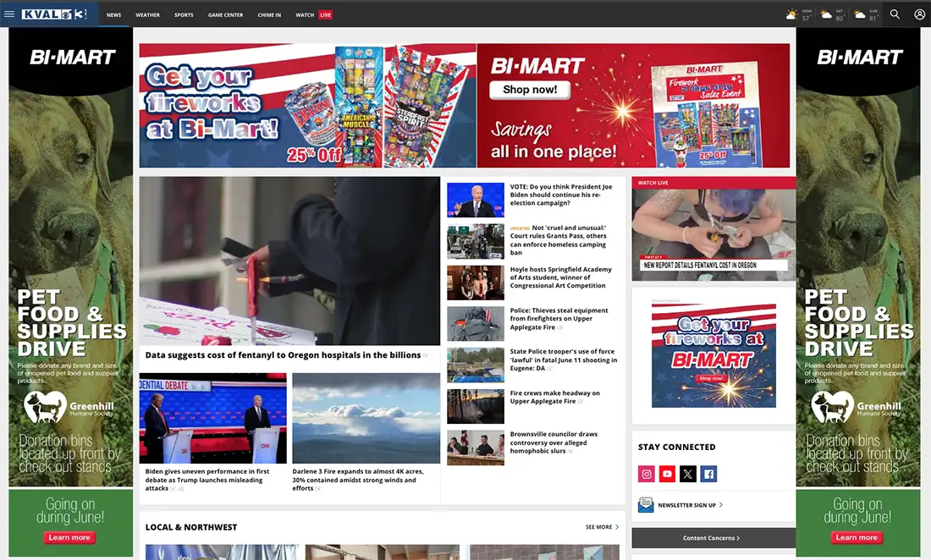
Task: Open Watch Live in navigation bar
Action: pos(314,15)
